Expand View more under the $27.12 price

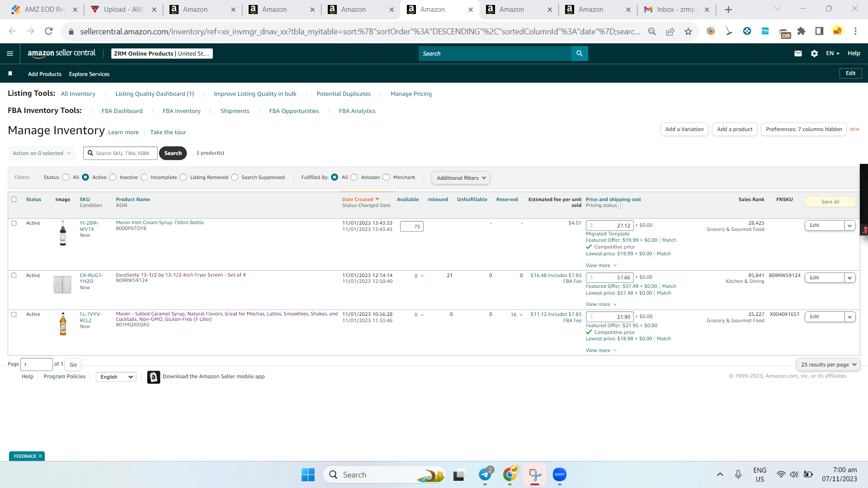(601, 266)
